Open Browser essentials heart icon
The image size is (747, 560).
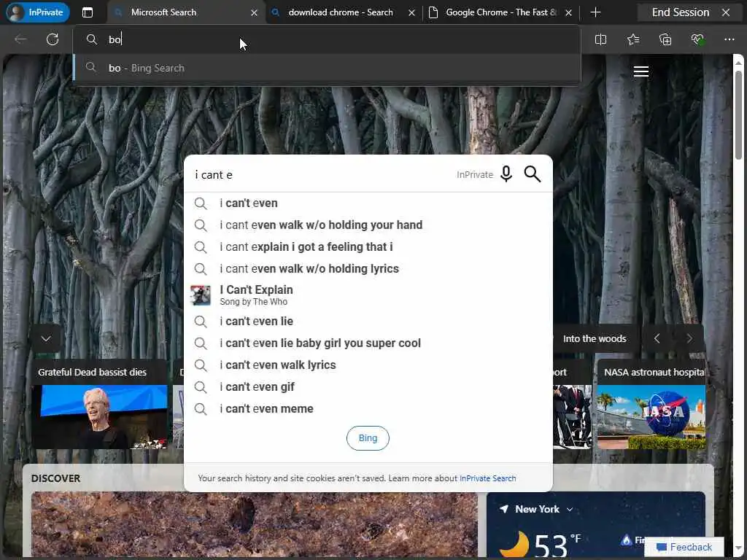pos(697,39)
